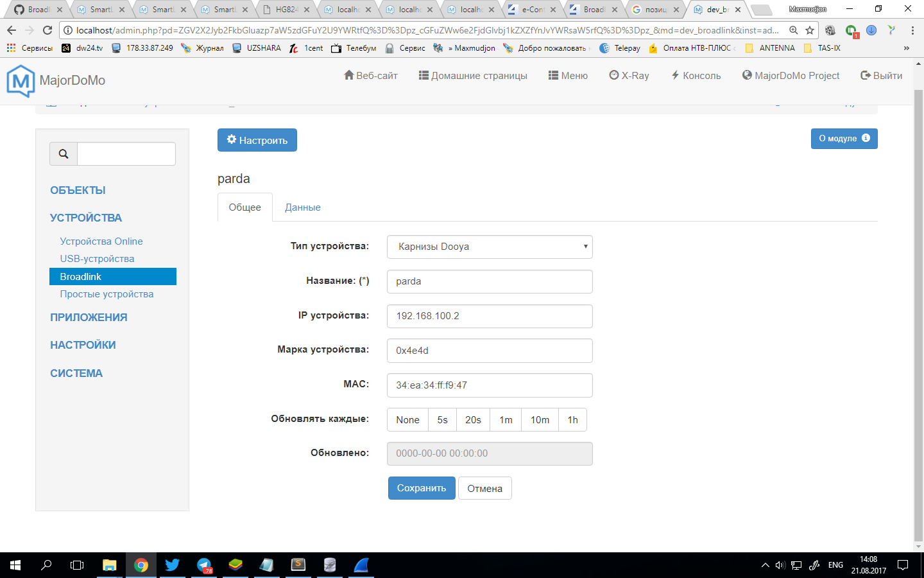Open the Windows notification center
Viewport: 924px width, 578px height.
tap(903, 565)
